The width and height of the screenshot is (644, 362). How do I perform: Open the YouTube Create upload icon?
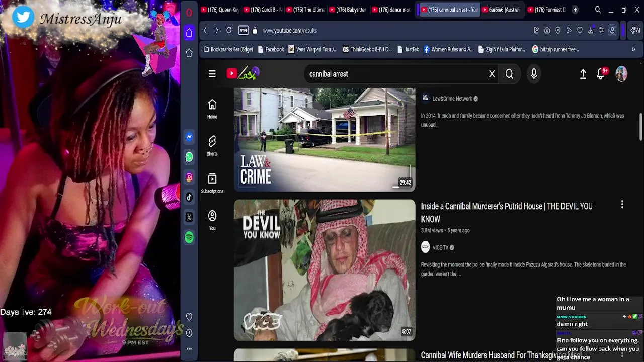tap(583, 74)
